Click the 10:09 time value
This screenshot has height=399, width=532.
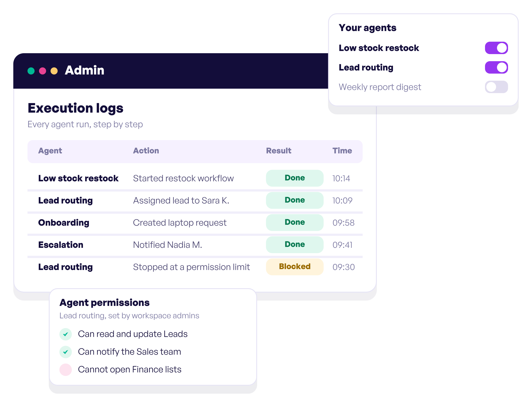point(342,201)
